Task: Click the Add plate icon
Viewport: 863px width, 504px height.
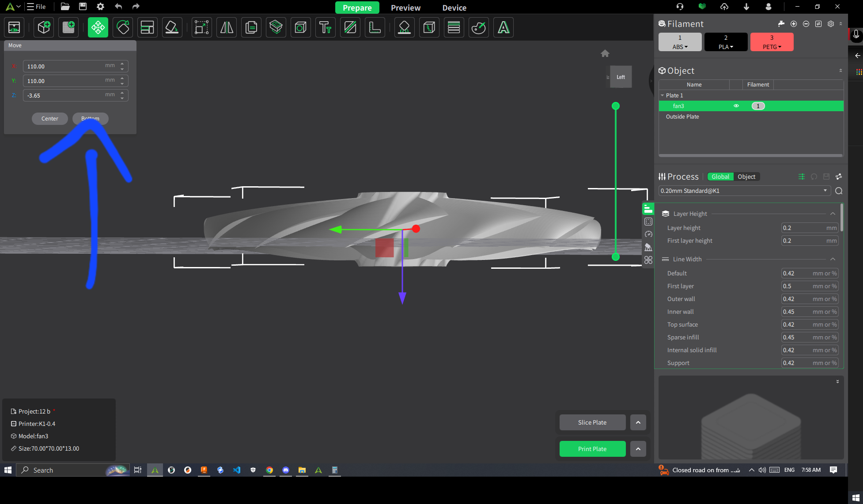Action: pyautogui.click(x=68, y=28)
